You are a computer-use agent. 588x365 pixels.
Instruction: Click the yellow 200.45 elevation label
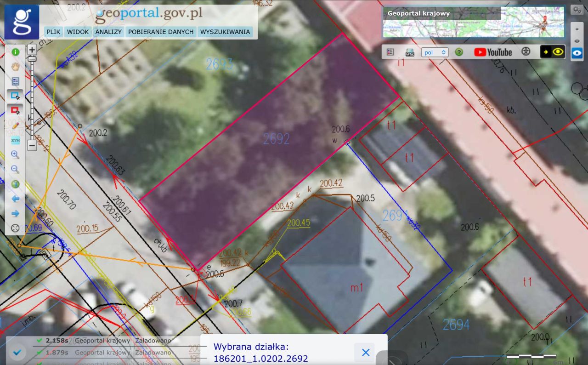tap(299, 223)
